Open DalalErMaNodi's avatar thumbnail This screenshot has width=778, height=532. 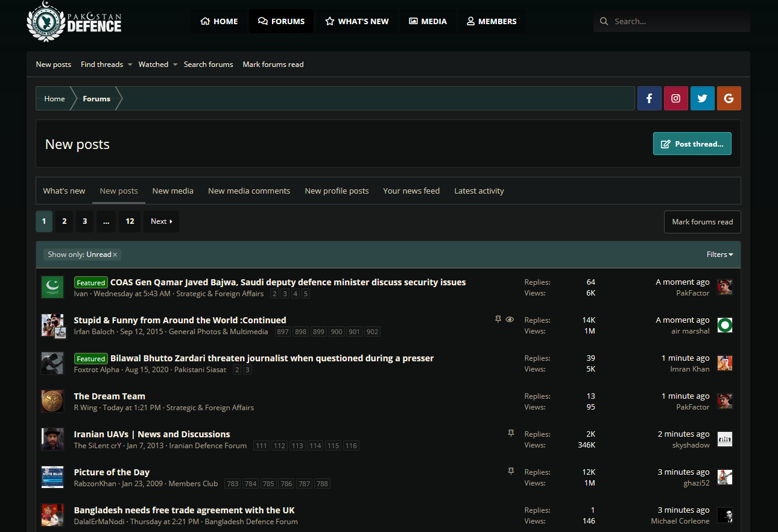pos(52,515)
